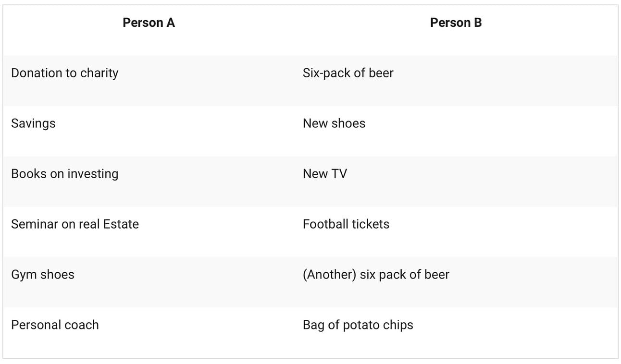
Task: Click the word "(Another)" under Person B
Action: tap(329, 275)
